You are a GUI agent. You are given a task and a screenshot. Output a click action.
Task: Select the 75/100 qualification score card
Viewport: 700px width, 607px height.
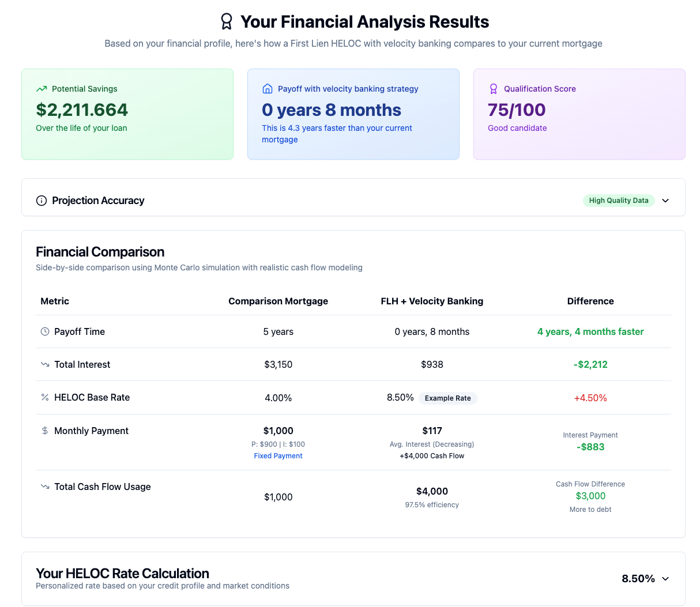(579, 114)
